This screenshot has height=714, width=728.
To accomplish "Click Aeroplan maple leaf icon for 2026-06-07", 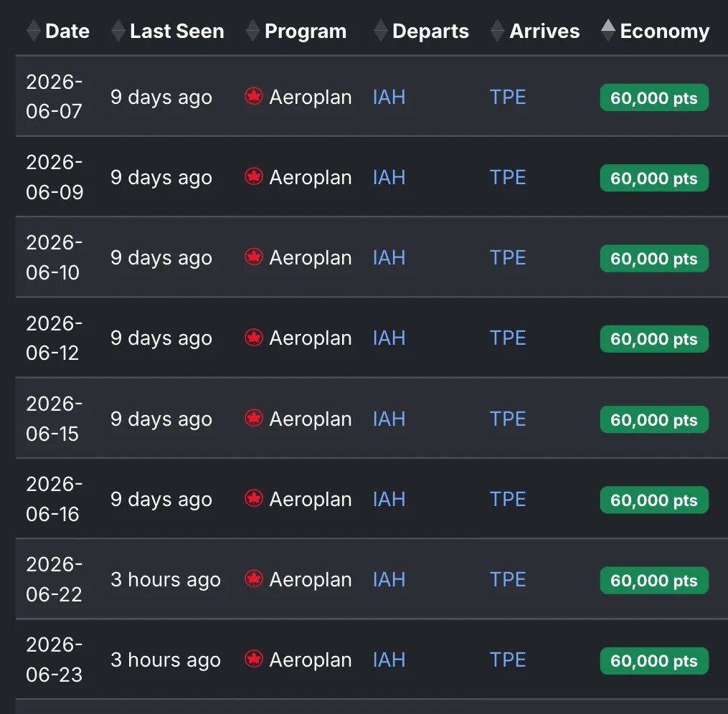I will click(x=254, y=97).
